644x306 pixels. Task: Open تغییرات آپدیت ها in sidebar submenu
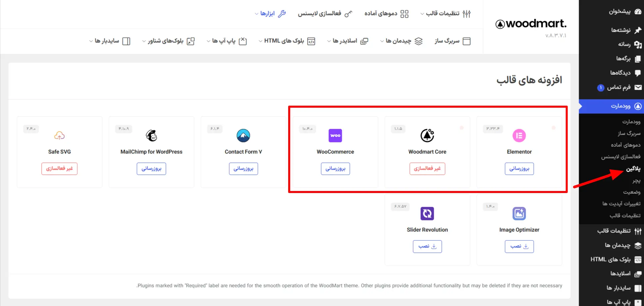(x=621, y=204)
